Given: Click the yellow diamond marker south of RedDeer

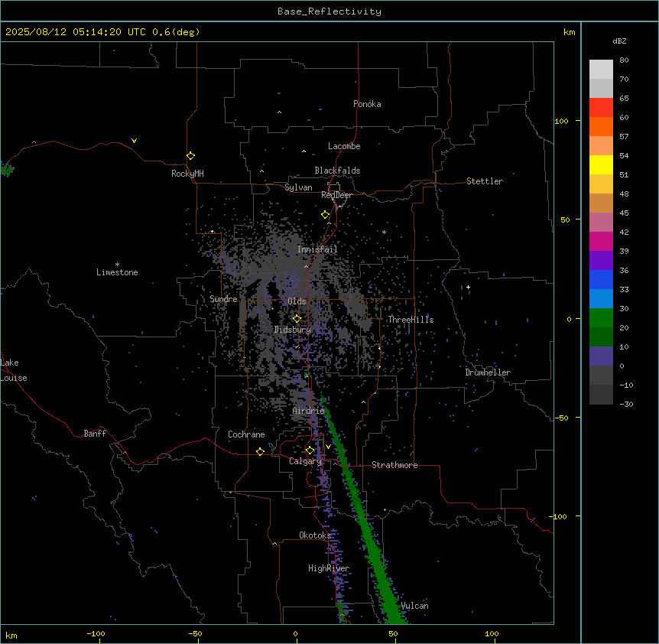Looking at the screenshot, I should (x=326, y=215).
